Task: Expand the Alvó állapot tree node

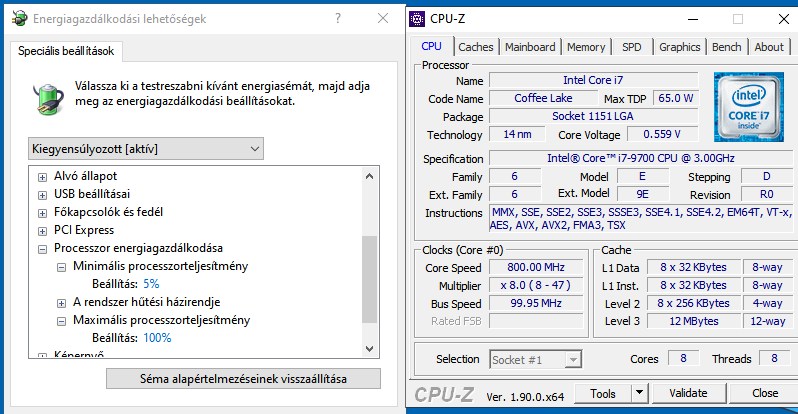Action: pyautogui.click(x=43, y=177)
